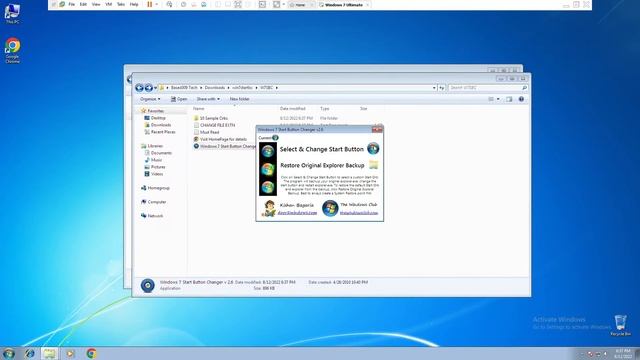The image size is (640, 360).
Task: Click Open in the Explorer toolbar
Action: (x=179, y=99)
